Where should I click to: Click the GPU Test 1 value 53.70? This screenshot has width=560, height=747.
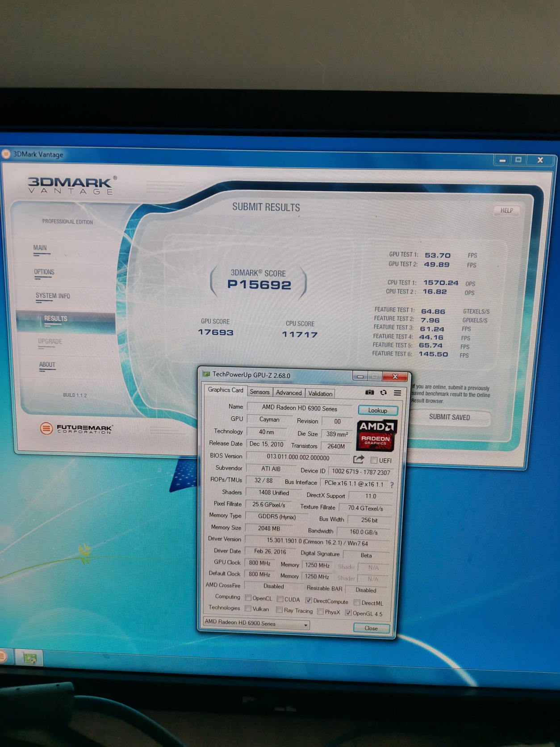coord(438,256)
